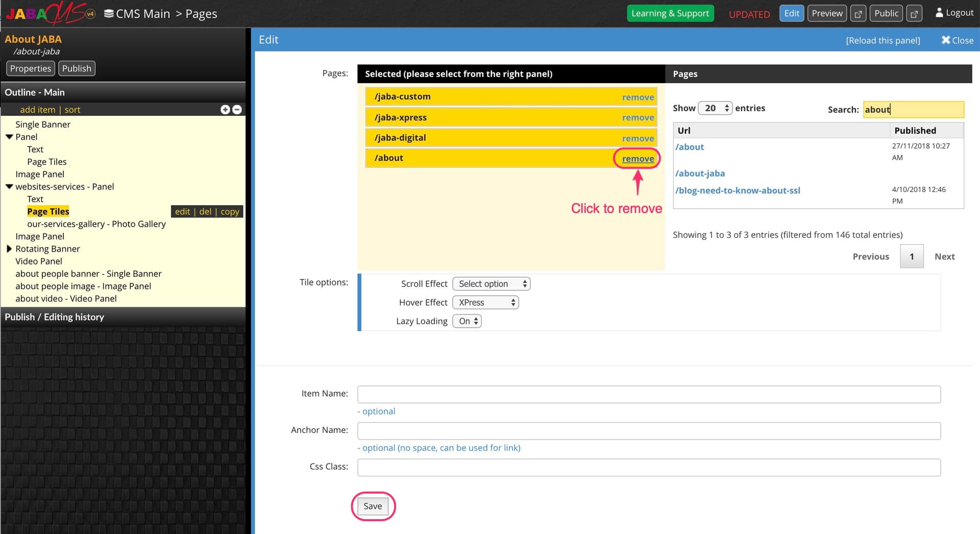This screenshot has height=534, width=980.
Task: Click Learning & Support button
Action: tap(670, 13)
